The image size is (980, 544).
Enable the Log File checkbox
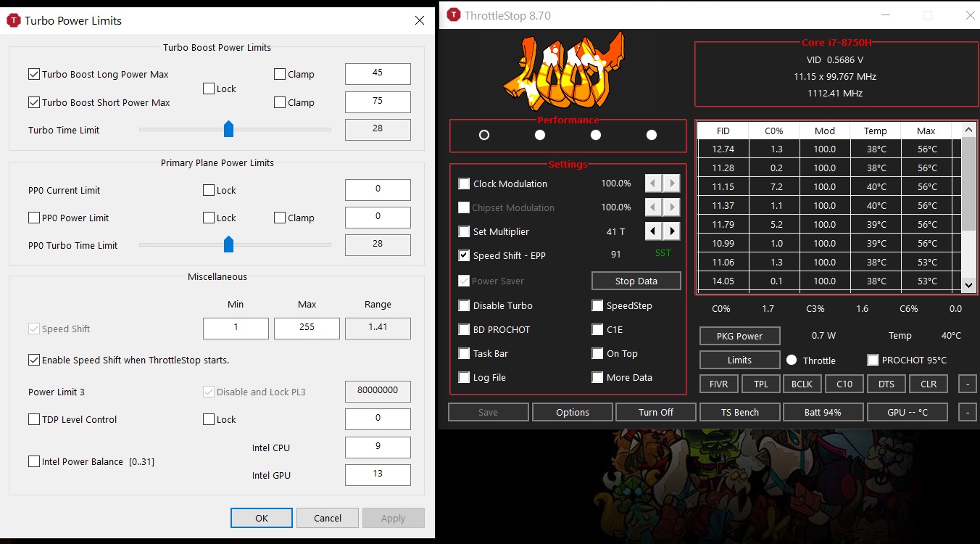point(464,377)
